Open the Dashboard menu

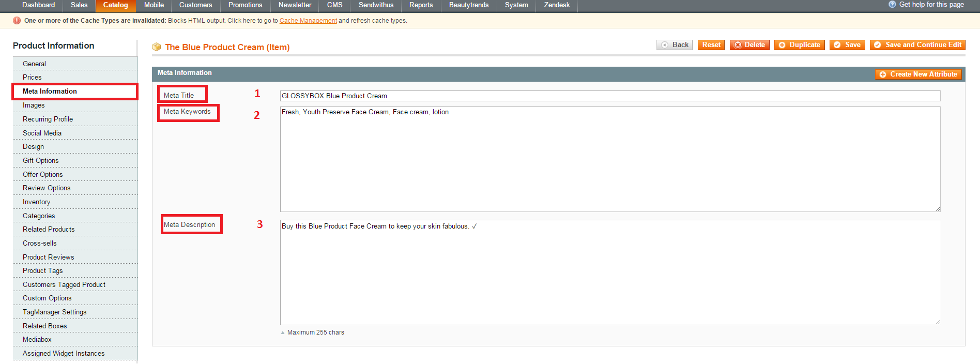pos(38,5)
